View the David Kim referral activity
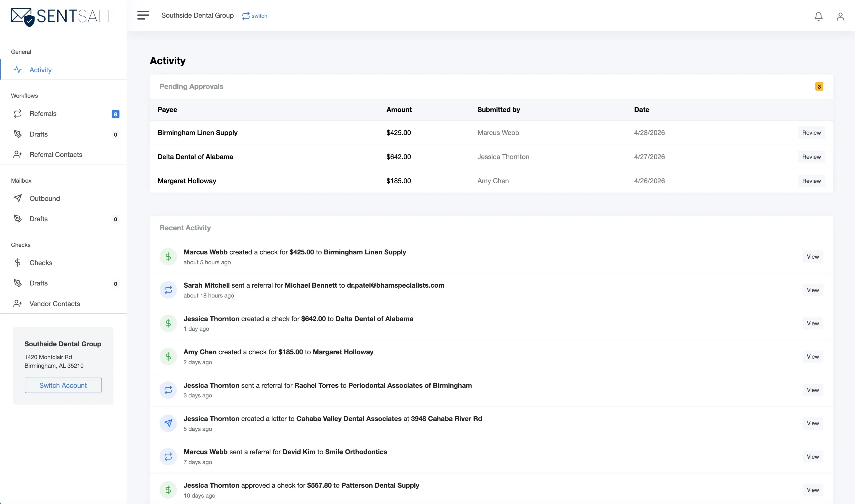This screenshot has width=855, height=504. pos(812,456)
